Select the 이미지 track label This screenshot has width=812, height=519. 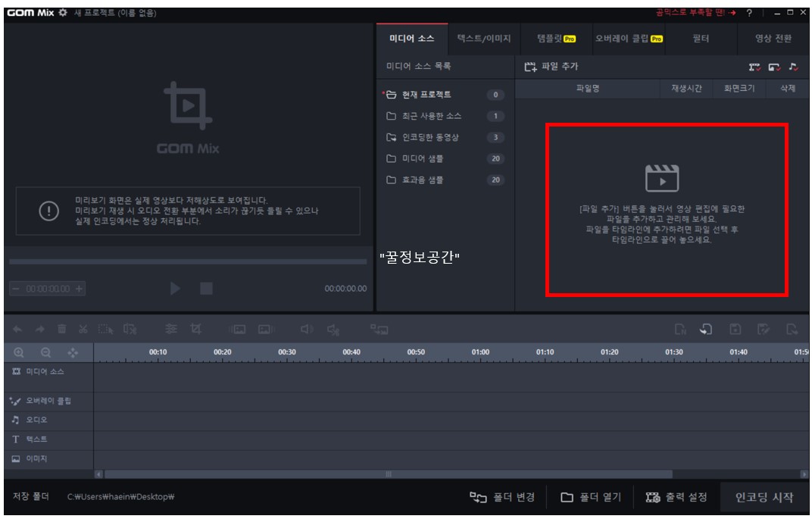coord(36,459)
